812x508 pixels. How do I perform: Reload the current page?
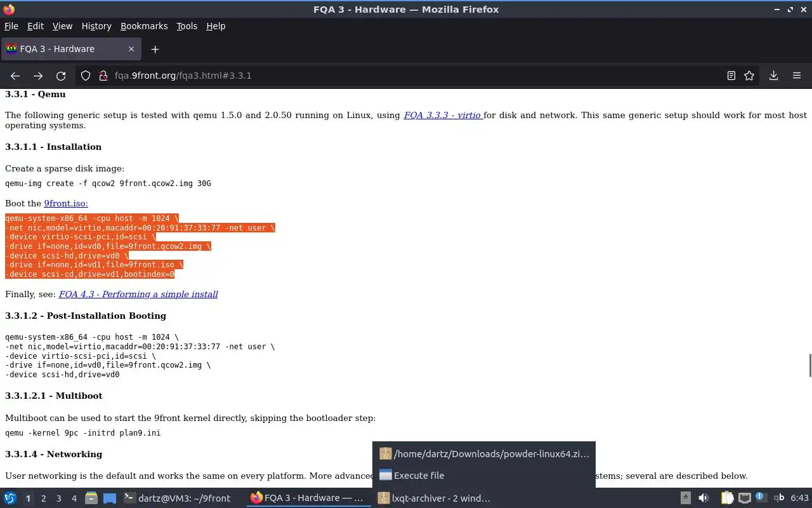(61, 76)
